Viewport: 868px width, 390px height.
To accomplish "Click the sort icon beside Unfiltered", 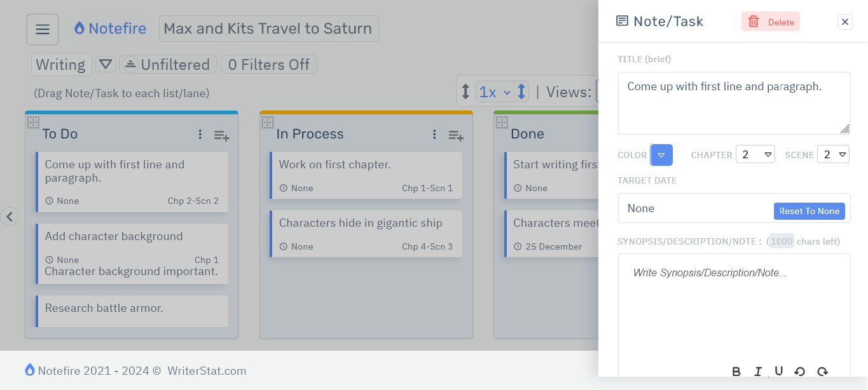I will (x=132, y=64).
